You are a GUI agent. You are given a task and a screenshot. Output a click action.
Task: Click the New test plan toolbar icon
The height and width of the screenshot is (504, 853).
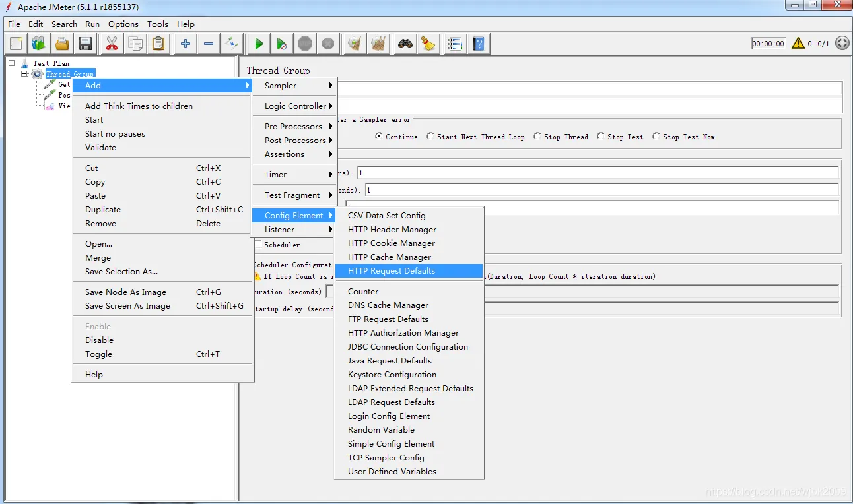point(16,44)
